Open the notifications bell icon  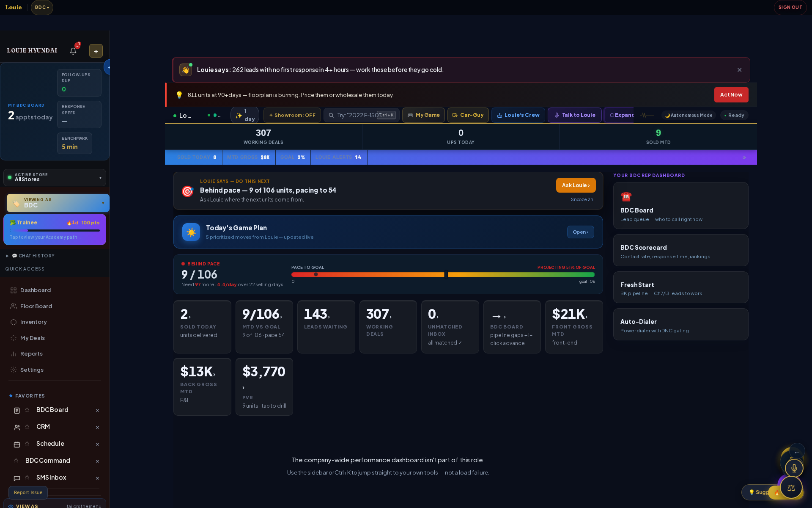(73, 51)
